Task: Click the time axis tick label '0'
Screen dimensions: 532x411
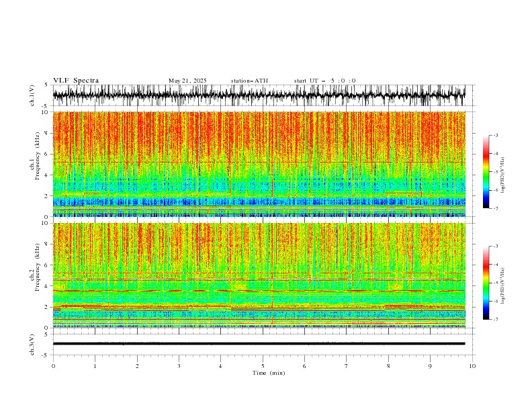Action: point(53,366)
